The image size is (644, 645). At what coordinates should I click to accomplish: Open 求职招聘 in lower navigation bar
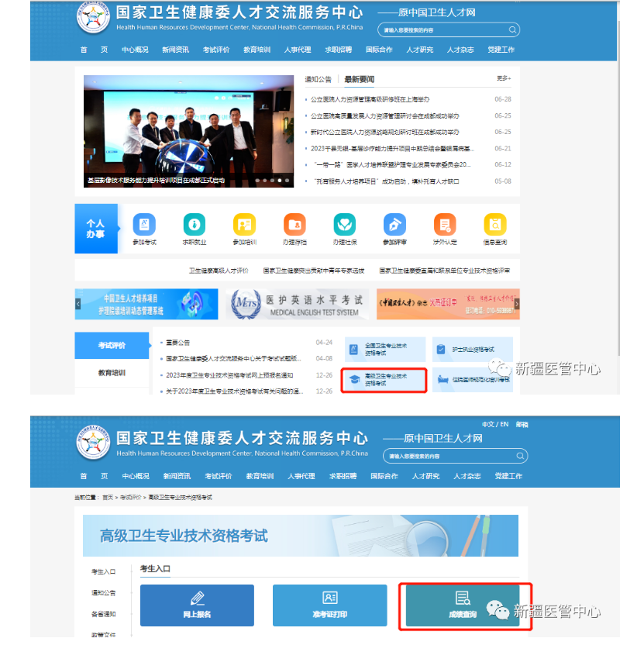(343, 476)
